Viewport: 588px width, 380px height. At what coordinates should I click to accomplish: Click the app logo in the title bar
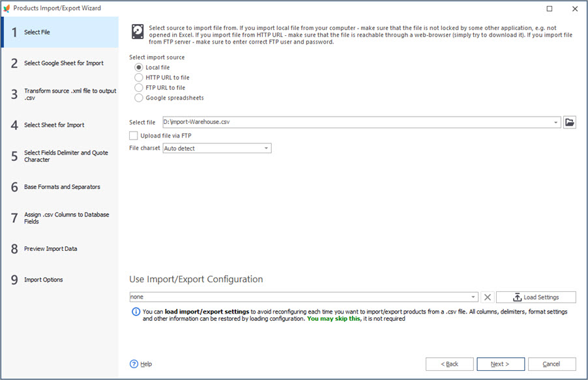[7, 8]
